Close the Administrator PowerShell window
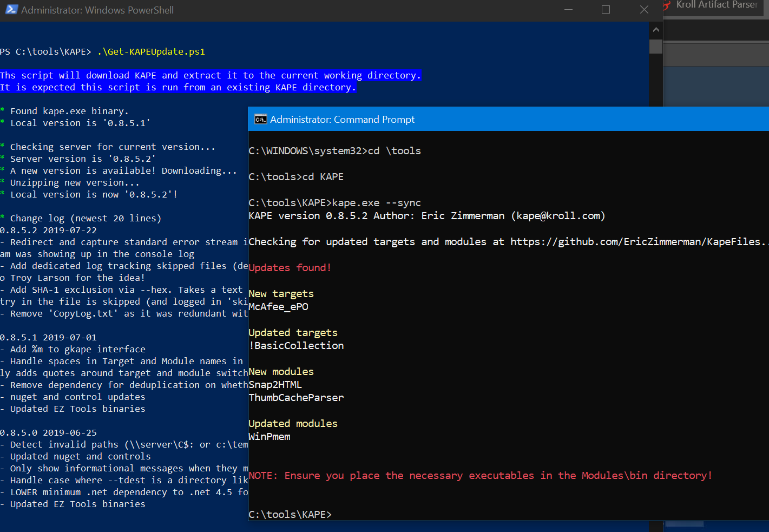Screen dimensions: 769x532 point(644,10)
